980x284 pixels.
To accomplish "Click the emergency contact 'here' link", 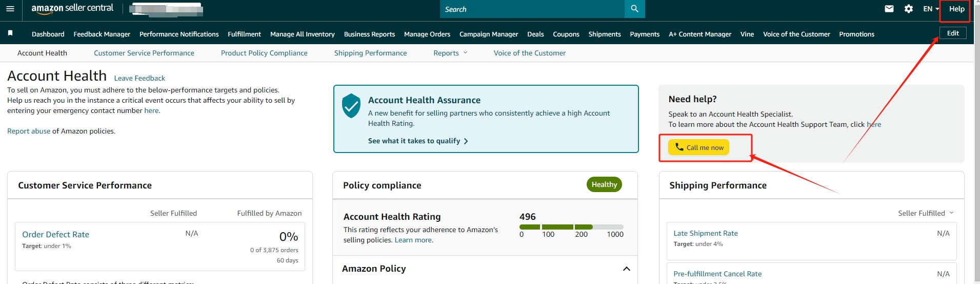I will (151, 110).
